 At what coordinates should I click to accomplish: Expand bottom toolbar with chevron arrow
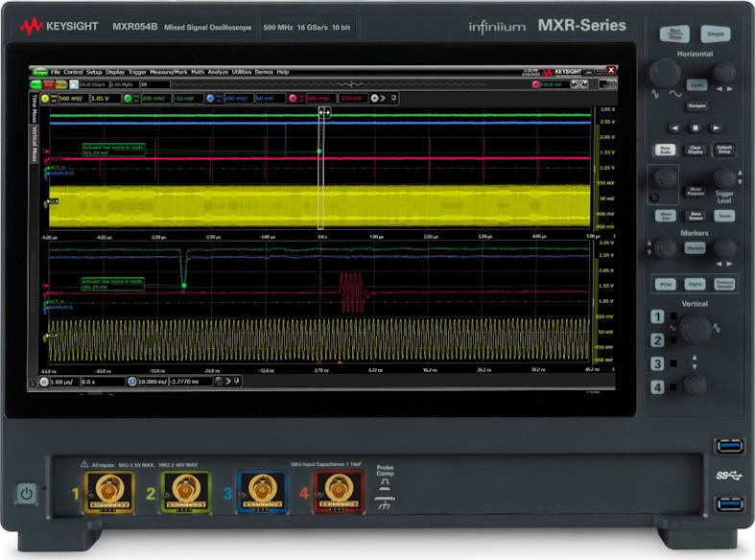[228, 381]
